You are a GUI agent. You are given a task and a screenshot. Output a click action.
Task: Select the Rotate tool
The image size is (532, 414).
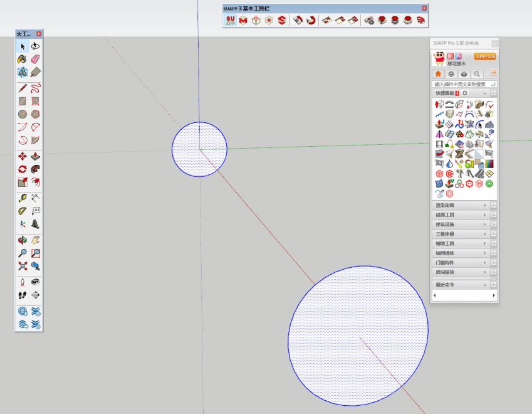click(23, 169)
